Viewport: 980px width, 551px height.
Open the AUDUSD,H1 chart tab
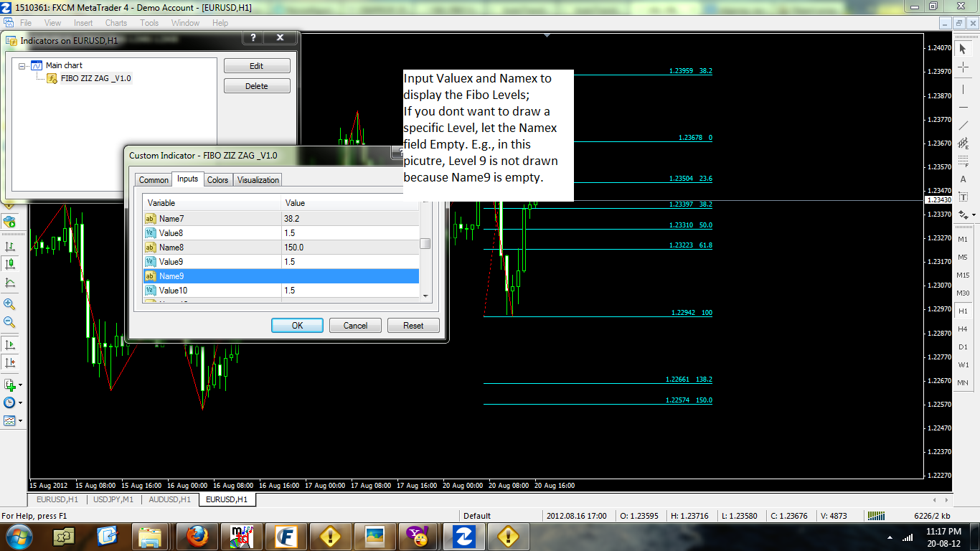tap(169, 499)
